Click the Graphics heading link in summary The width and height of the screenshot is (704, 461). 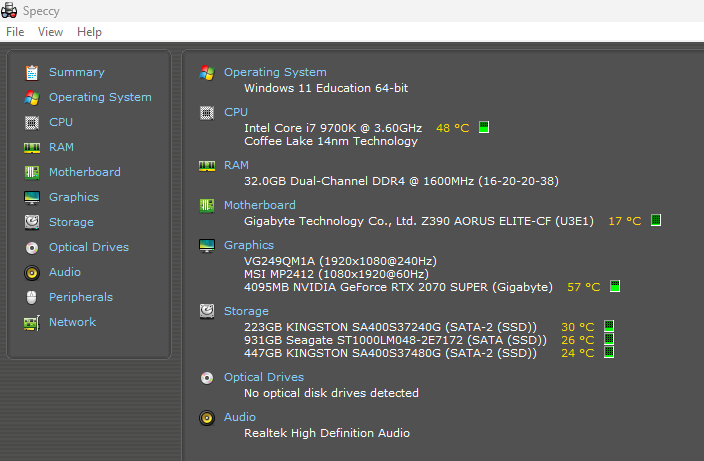pyautogui.click(x=249, y=245)
